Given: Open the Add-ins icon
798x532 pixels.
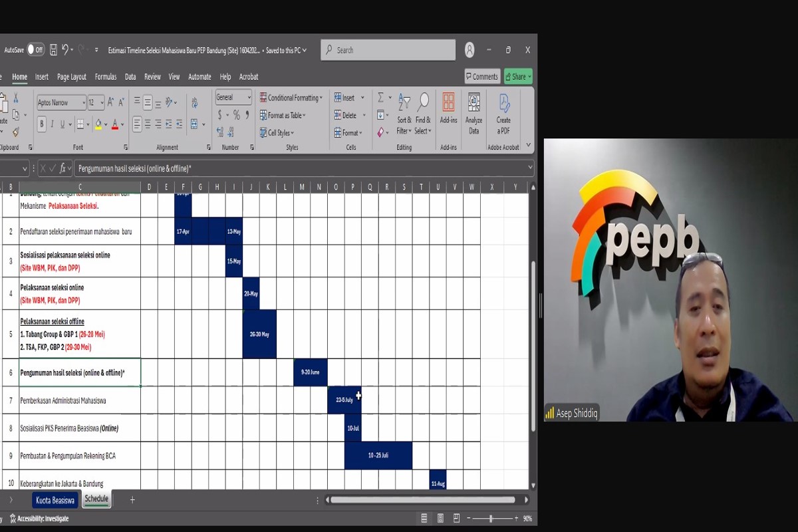Looking at the screenshot, I should point(448,110).
